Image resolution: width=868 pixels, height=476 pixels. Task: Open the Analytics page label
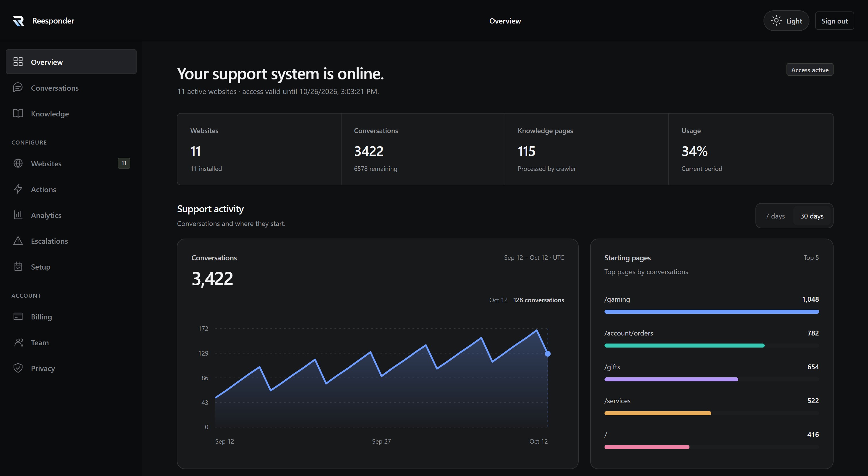click(x=46, y=215)
